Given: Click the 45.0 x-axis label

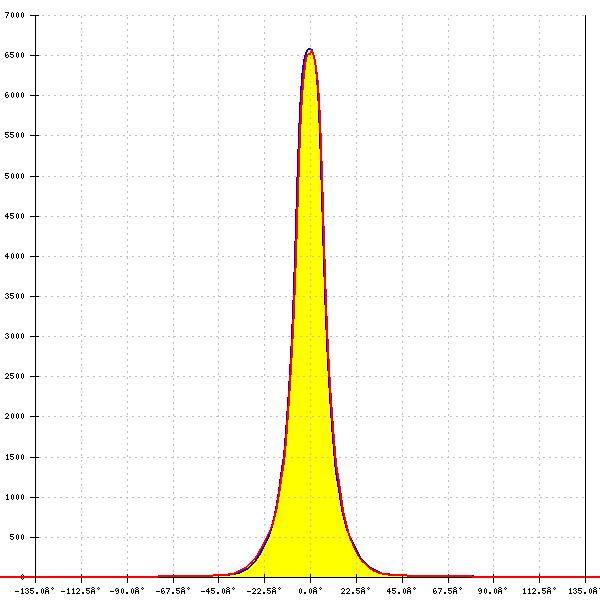Looking at the screenshot, I should click(x=401, y=591).
